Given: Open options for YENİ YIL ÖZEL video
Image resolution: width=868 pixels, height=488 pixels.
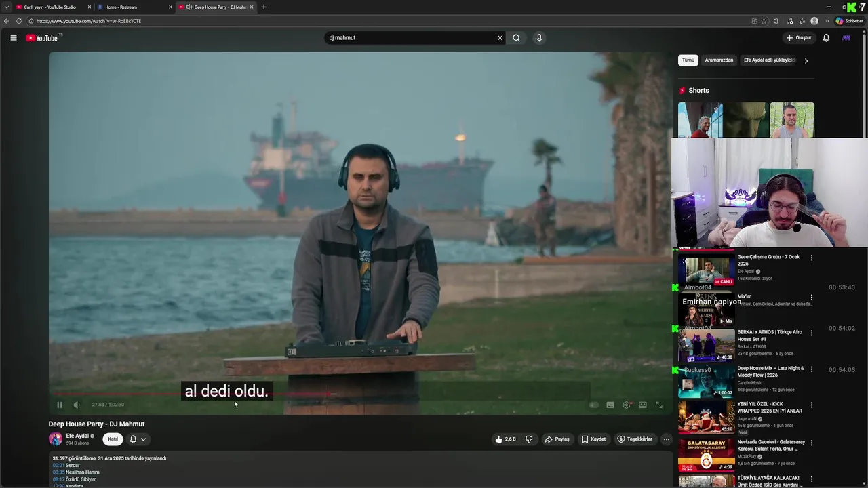Looking at the screenshot, I should click(812, 405).
